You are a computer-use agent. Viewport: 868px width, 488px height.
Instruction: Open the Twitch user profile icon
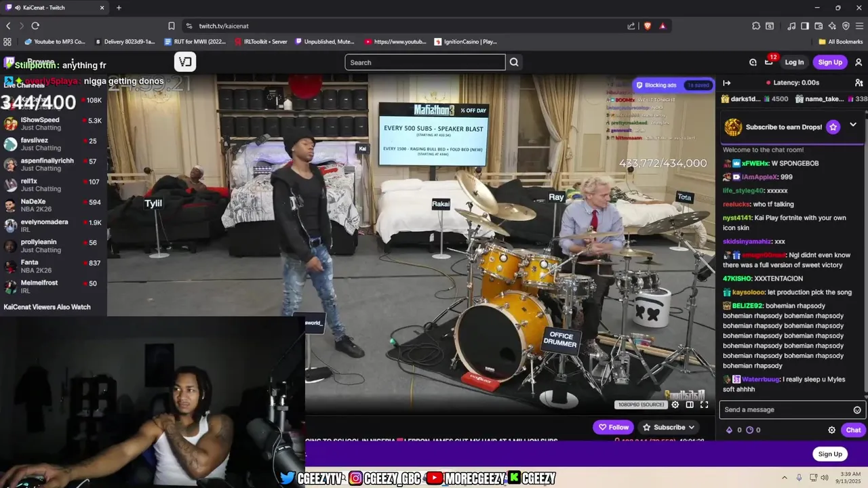pos(859,62)
